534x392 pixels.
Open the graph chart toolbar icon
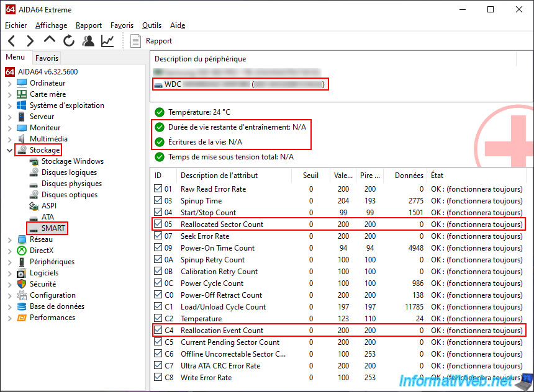[107, 41]
